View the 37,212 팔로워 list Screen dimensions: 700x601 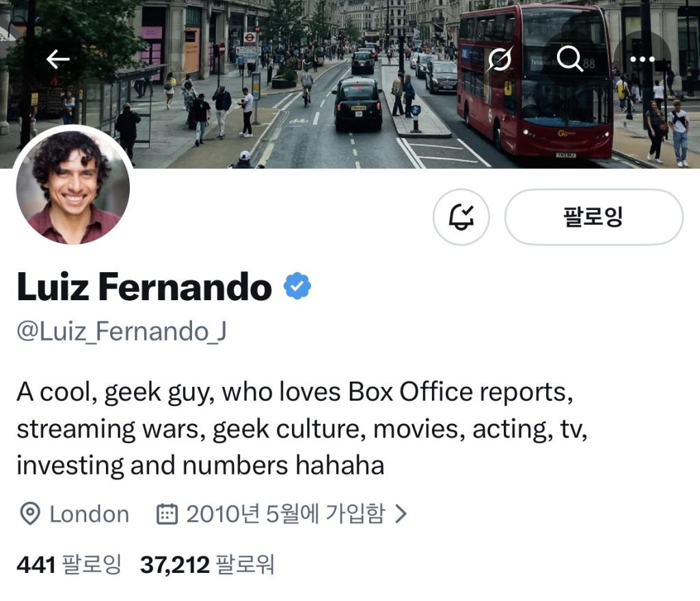pyautogui.click(x=207, y=564)
